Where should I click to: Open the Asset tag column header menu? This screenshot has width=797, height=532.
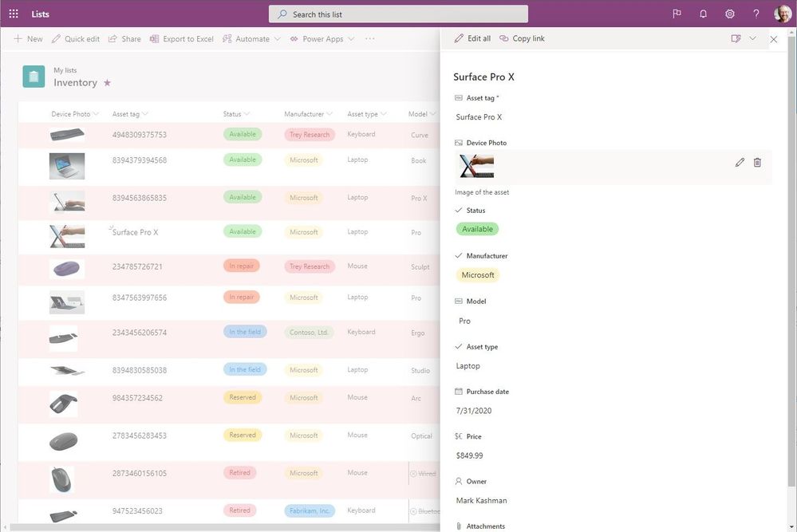(x=130, y=114)
